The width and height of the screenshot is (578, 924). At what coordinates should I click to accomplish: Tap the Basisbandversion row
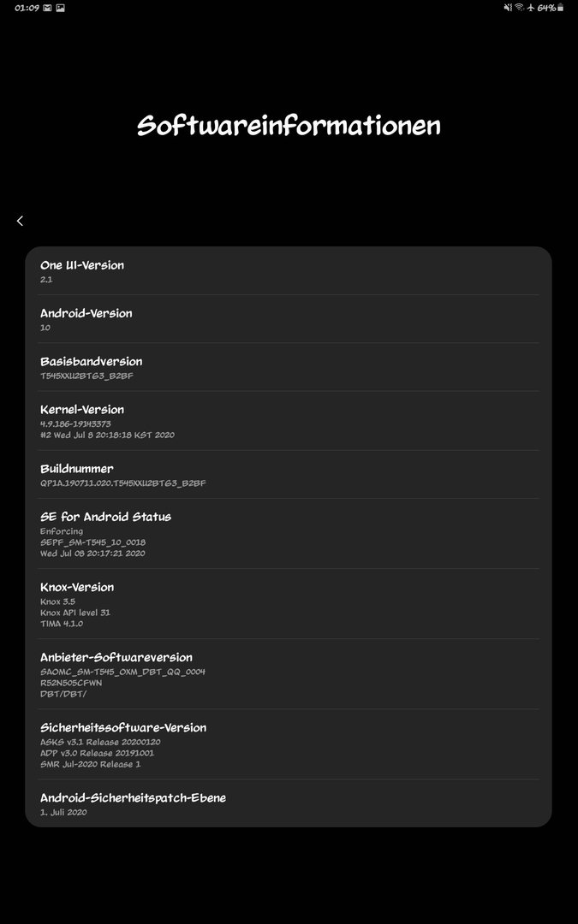point(289,367)
